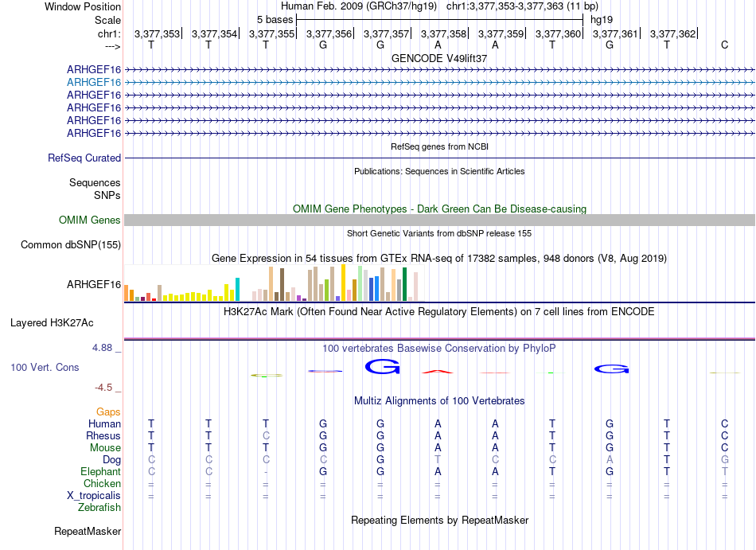Click the Human Feb. 2009 (GRCh37/hg19) title
The height and width of the screenshot is (550, 756).
[x=359, y=6]
